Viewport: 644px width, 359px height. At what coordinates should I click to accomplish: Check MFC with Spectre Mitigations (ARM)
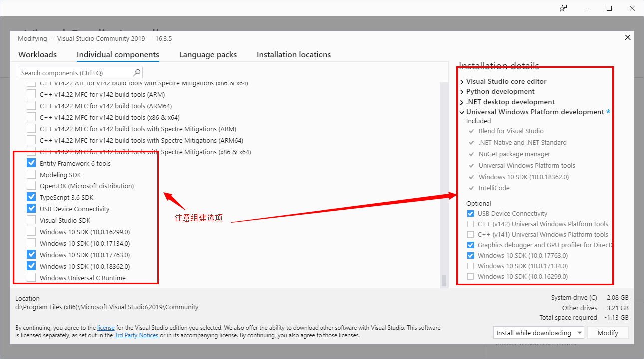click(31, 129)
